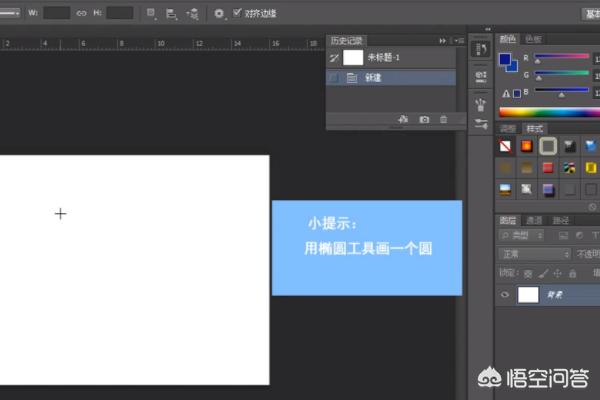Screen dimensions: 600x400
Task: Click the clear style icon below styles
Action: [x=592, y=207]
